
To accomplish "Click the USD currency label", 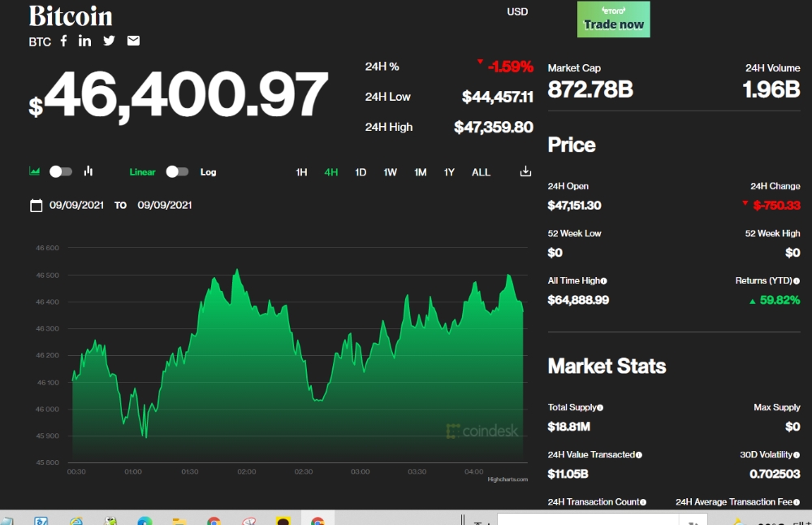I will [517, 12].
